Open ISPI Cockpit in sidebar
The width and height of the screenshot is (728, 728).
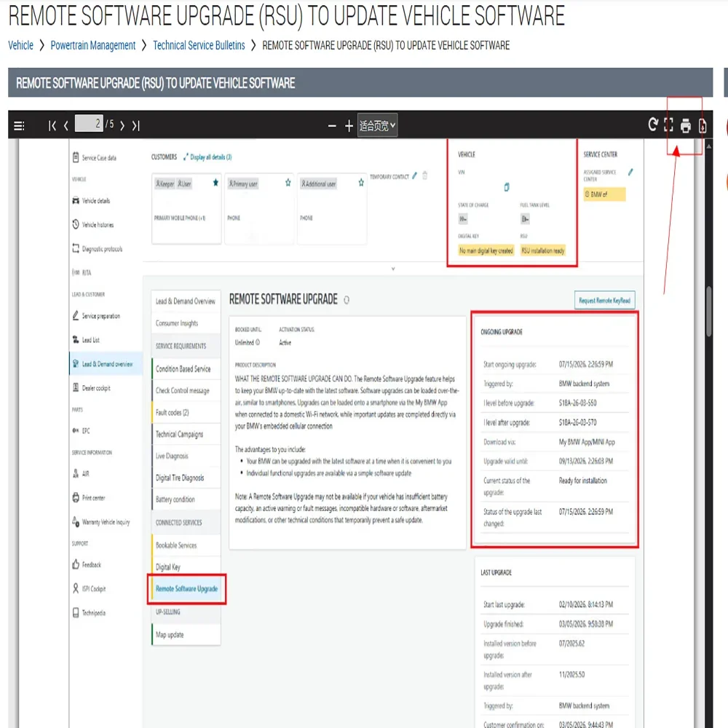tap(89, 589)
